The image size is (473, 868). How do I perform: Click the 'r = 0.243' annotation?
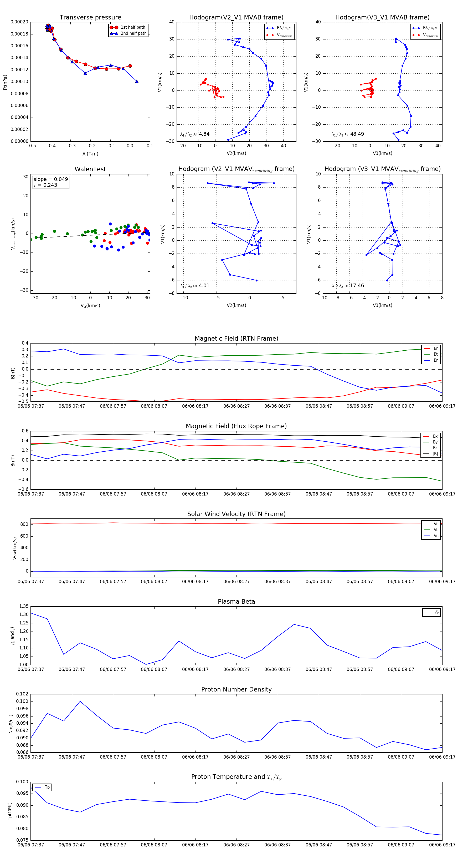pos(45,185)
